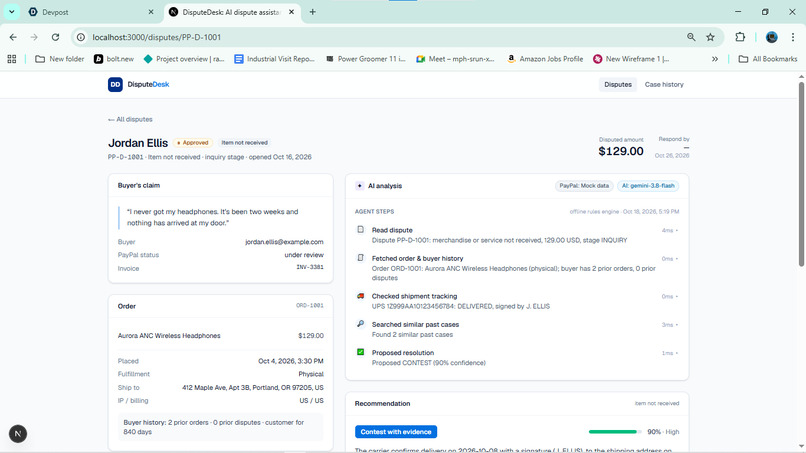The image size is (806, 453).
Task: Open the Amazon Jobs Profile bookmark
Action: (x=545, y=59)
